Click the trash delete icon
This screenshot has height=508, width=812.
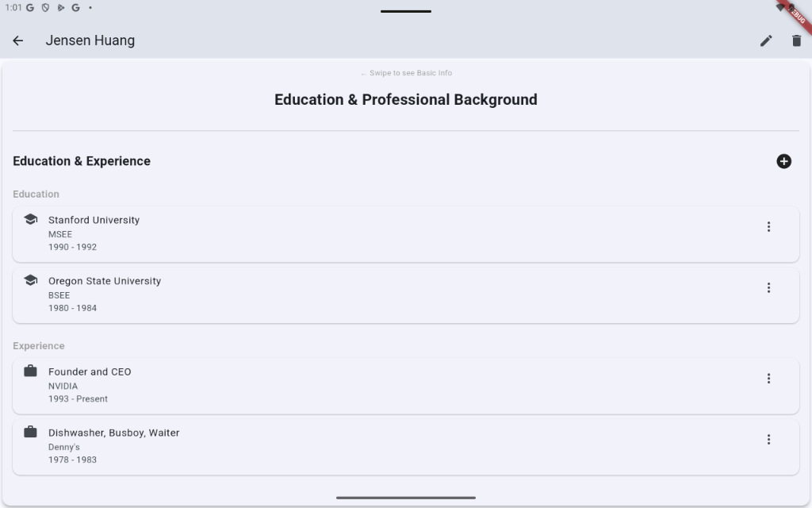796,40
